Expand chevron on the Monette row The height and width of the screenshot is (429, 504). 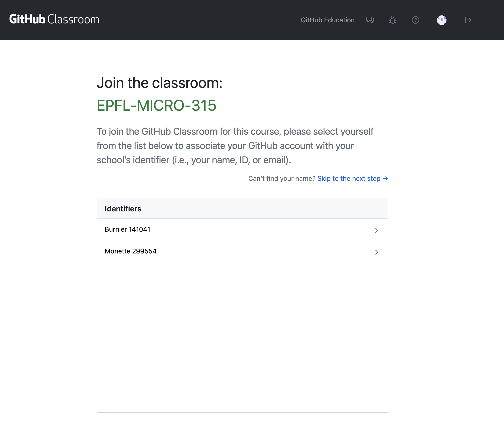click(x=377, y=252)
